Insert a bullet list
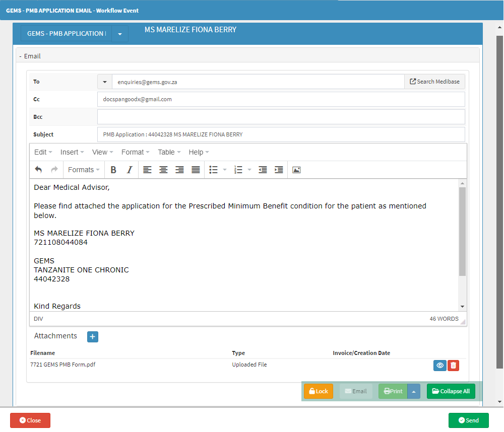The height and width of the screenshot is (432, 504). pos(213,170)
